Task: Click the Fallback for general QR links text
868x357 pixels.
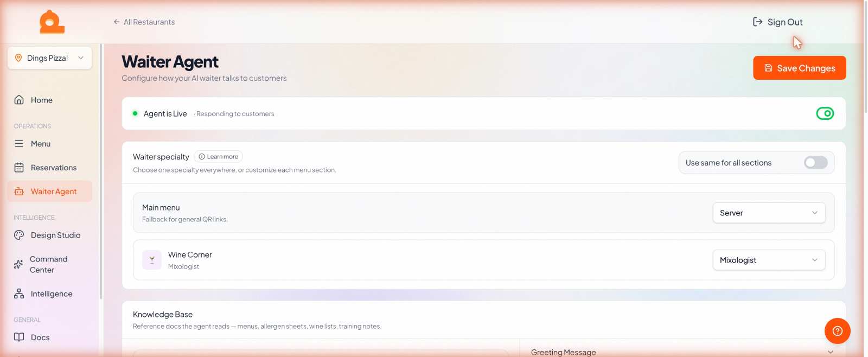Action: coord(185,219)
